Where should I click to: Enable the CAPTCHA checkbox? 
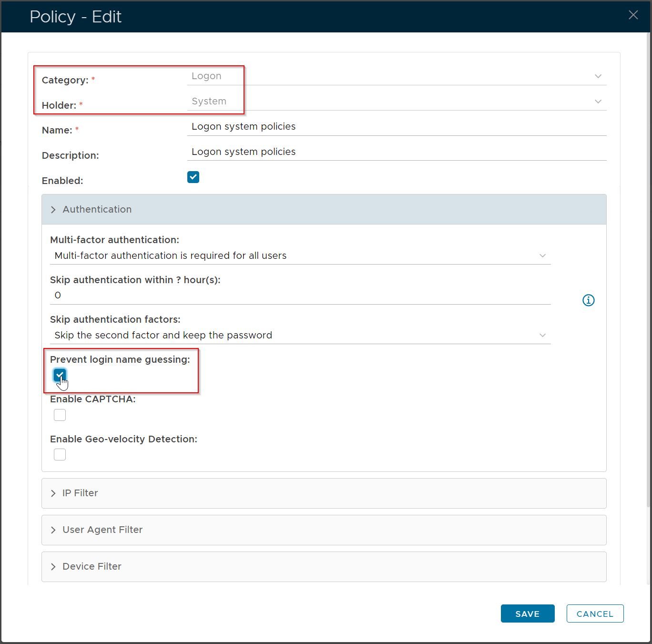coord(60,415)
